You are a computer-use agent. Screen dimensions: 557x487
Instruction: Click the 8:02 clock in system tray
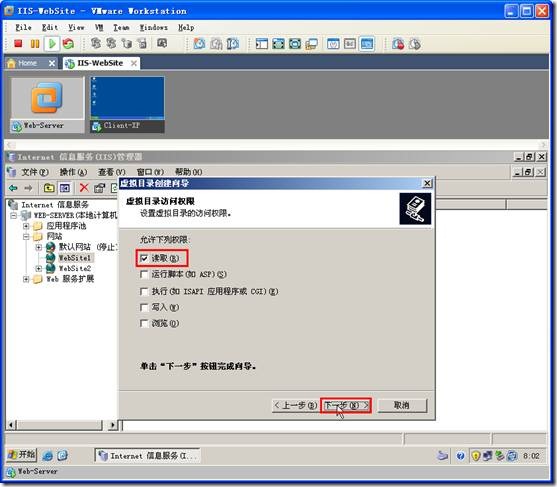tap(531, 456)
